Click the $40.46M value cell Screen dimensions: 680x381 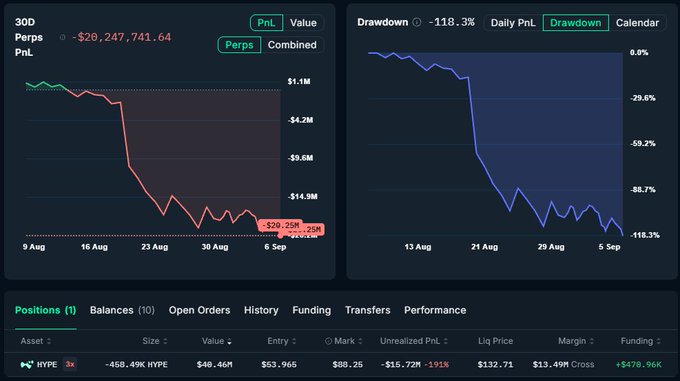tap(214, 365)
